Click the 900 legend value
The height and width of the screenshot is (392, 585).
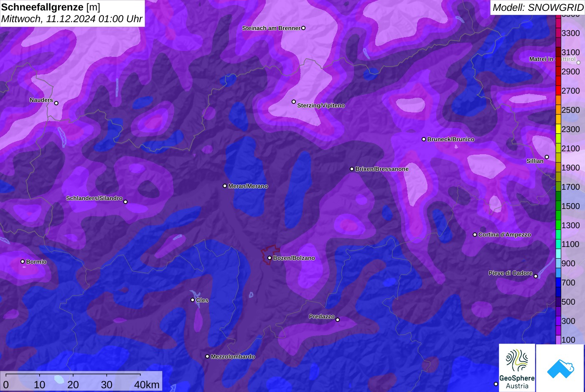568,263
